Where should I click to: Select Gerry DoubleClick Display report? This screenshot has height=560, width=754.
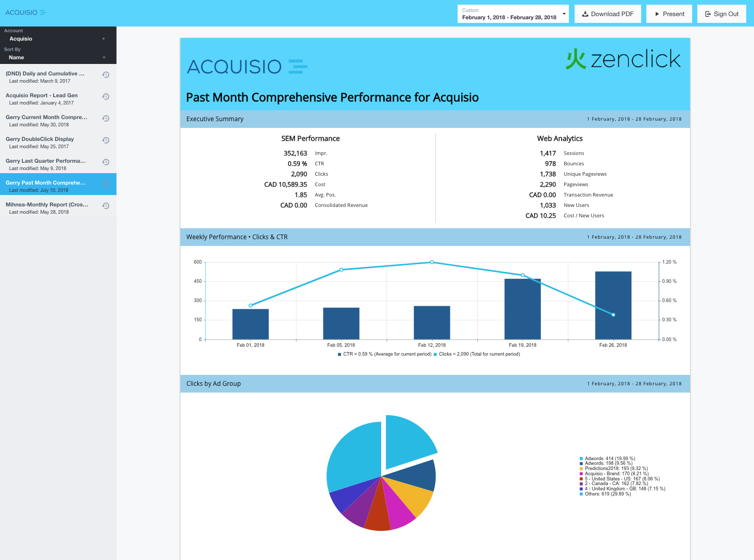pos(58,142)
